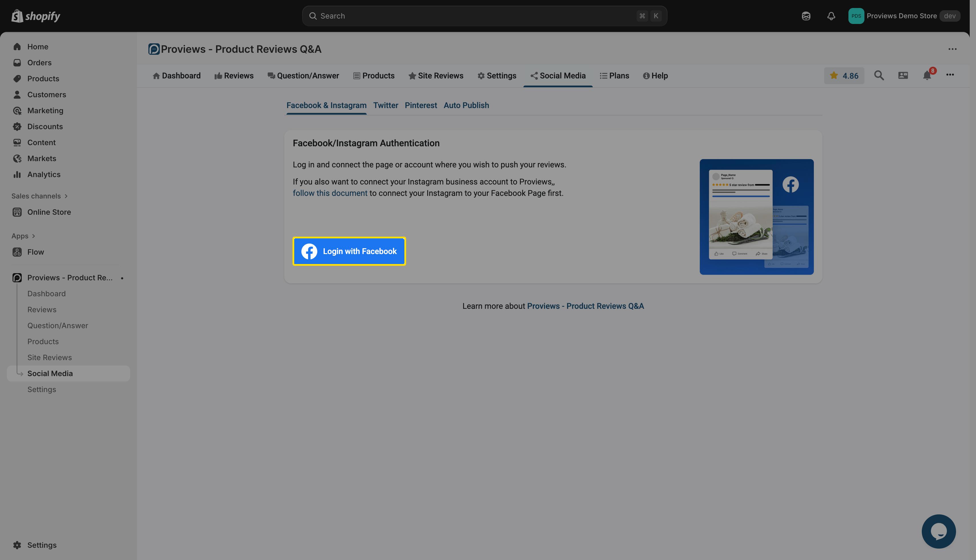
Task: Click the Shopify logo
Action: (x=36, y=16)
